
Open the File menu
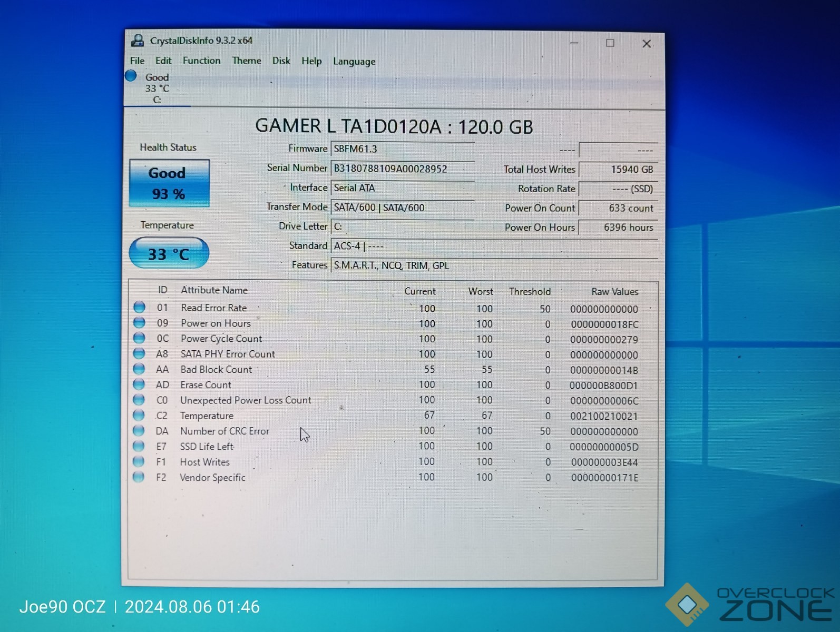137,61
